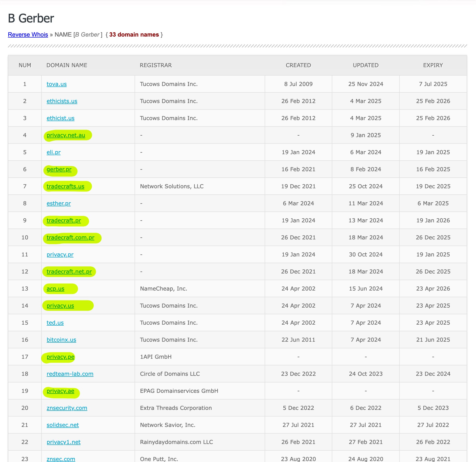
Task: Open the privacy1.net domain link
Action: click(x=63, y=442)
